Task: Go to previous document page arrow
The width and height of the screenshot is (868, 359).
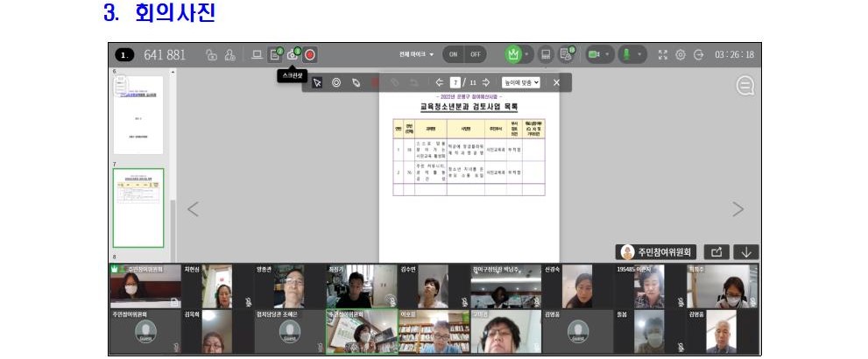Action: [x=440, y=82]
